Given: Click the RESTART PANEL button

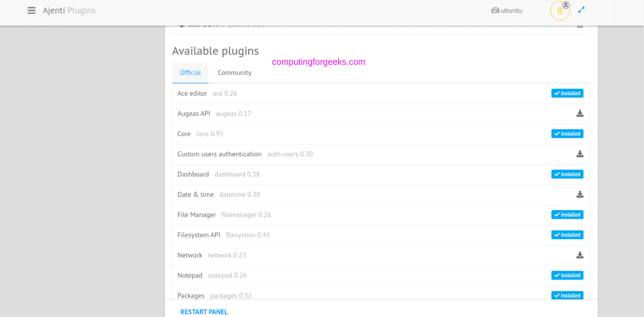Looking at the screenshot, I should [x=204, y=312].
